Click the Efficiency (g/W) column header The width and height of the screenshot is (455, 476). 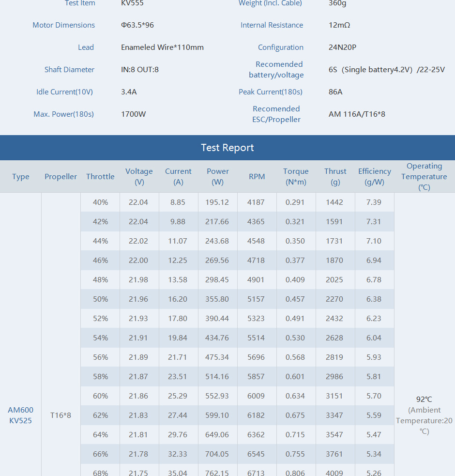tap(374, 176)
